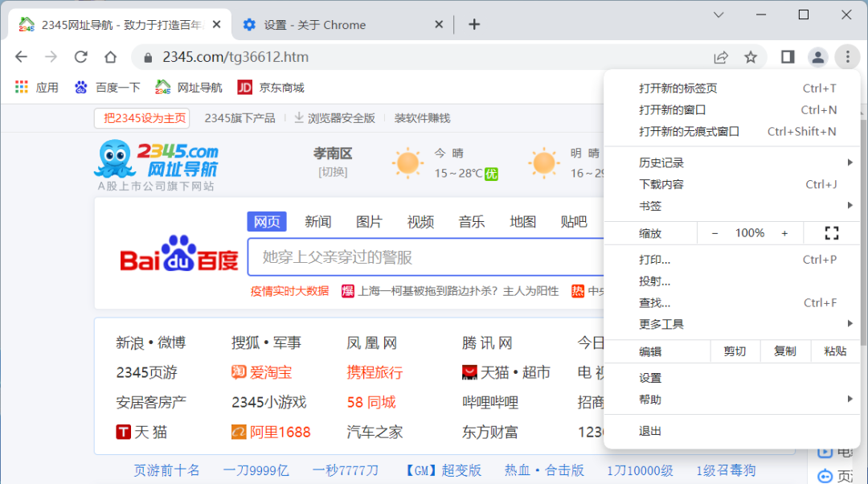Open 装软件赚钱 link
The image size is (868, 484).
422,118
